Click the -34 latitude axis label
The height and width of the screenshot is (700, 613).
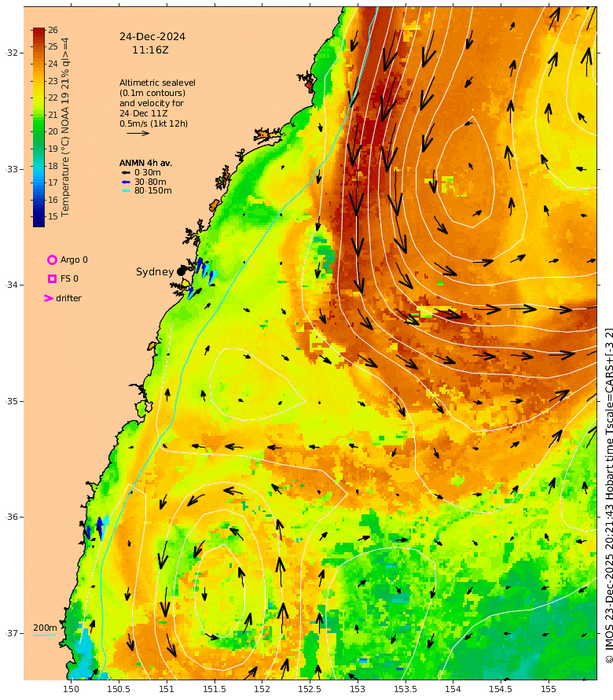pyautogui.click(x=12, y=285)
